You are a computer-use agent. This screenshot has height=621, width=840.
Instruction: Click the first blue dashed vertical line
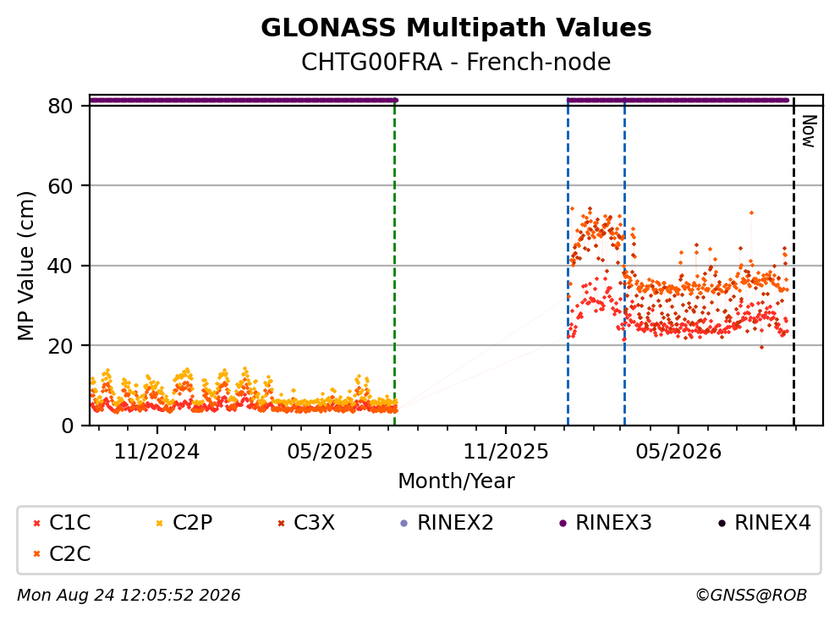[568, 262]
